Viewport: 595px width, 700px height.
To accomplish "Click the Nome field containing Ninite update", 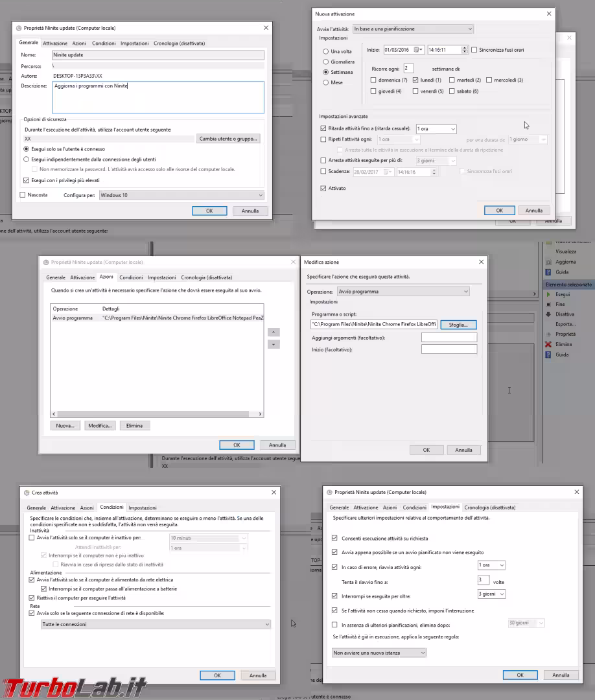I will click(x=158, y=55).
